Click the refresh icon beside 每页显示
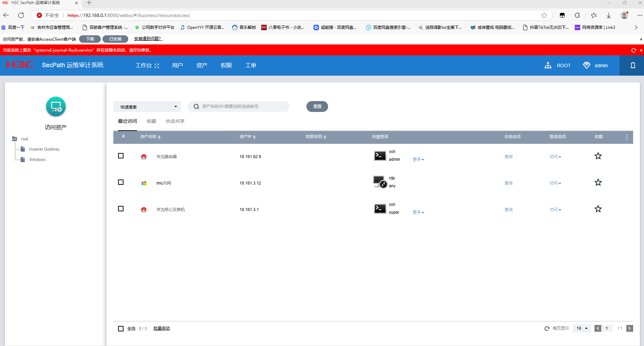Viewport: 644px width, 346px height. (x=547, y=328)
